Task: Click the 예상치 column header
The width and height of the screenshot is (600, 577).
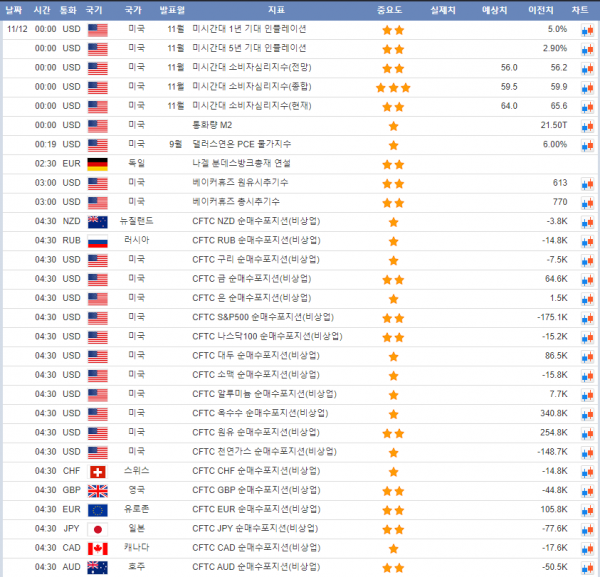Action: [x=494, y=10]
